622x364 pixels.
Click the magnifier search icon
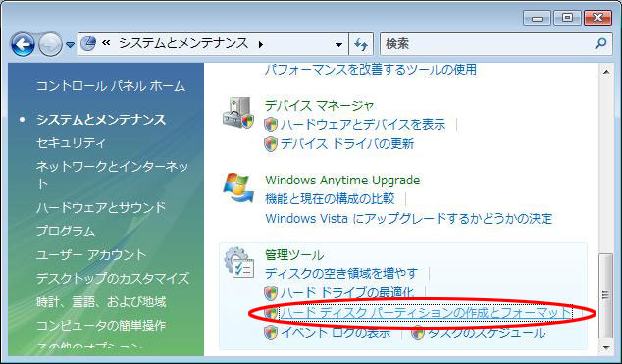pyautogui.click(x=601, y=43)
